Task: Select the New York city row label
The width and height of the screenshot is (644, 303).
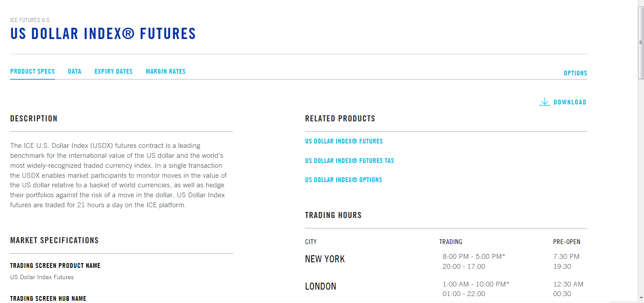Action: (x=325, y=259)
